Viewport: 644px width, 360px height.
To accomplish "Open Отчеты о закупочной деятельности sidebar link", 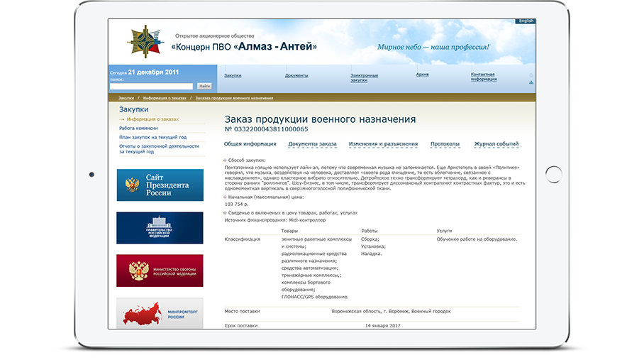I will point(160,149).
